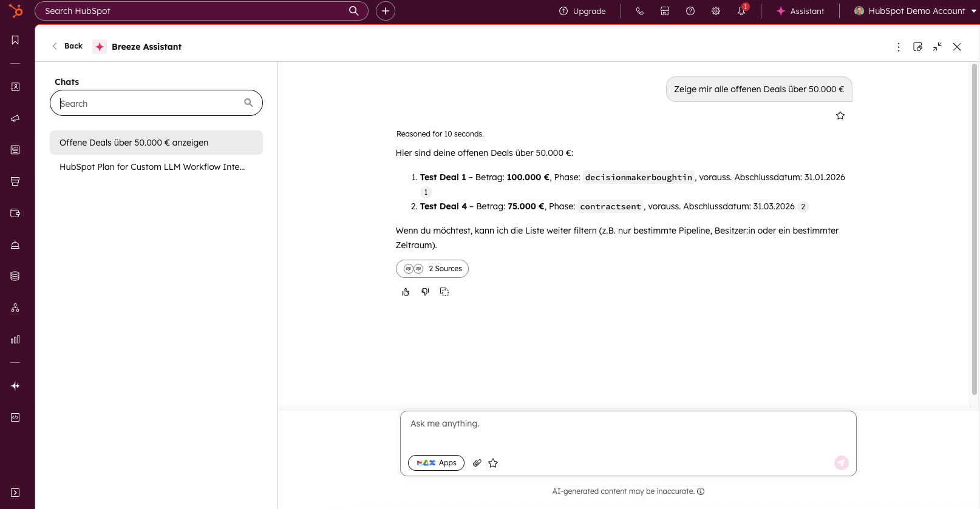This screenshot has width=980, height=509.
Task: Open the three-dot more options menu
Action: click(899, 47)
